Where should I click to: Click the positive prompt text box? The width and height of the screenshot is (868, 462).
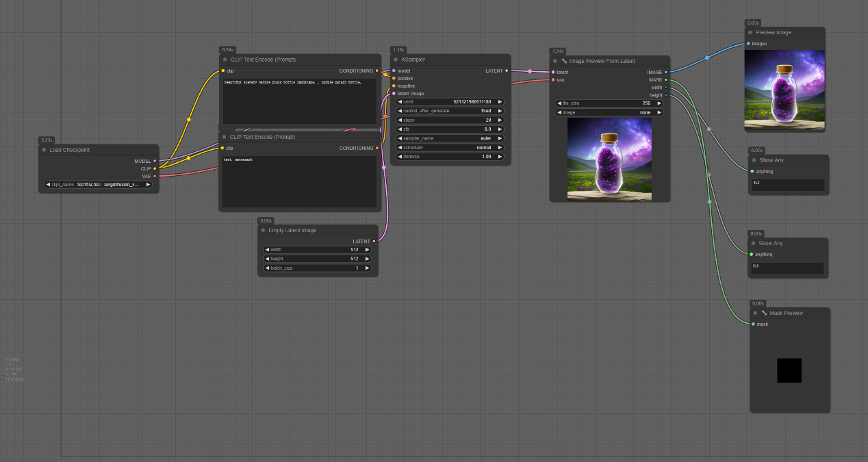coord(300,101)
